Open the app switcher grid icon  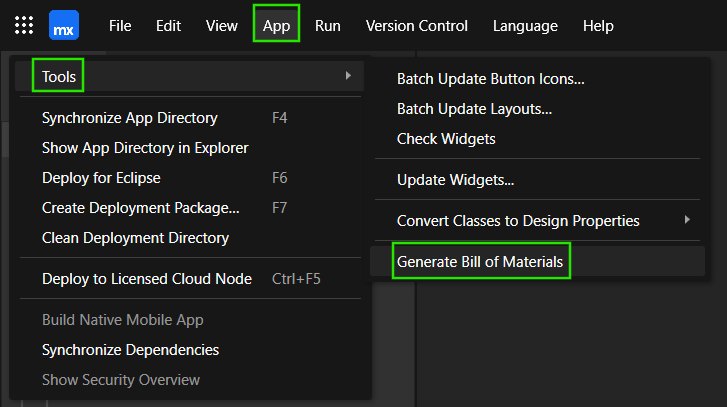(24, 25)
